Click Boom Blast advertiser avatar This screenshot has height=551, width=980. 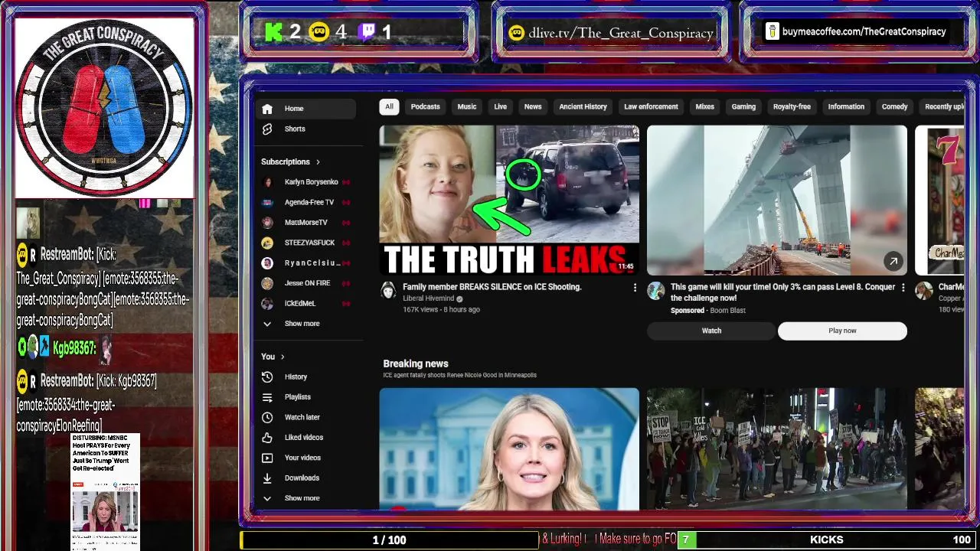coord(656,291)
